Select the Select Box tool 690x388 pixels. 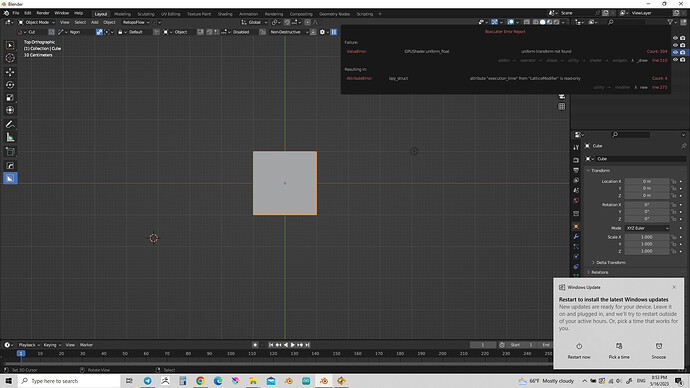click(x=10, y=45)
